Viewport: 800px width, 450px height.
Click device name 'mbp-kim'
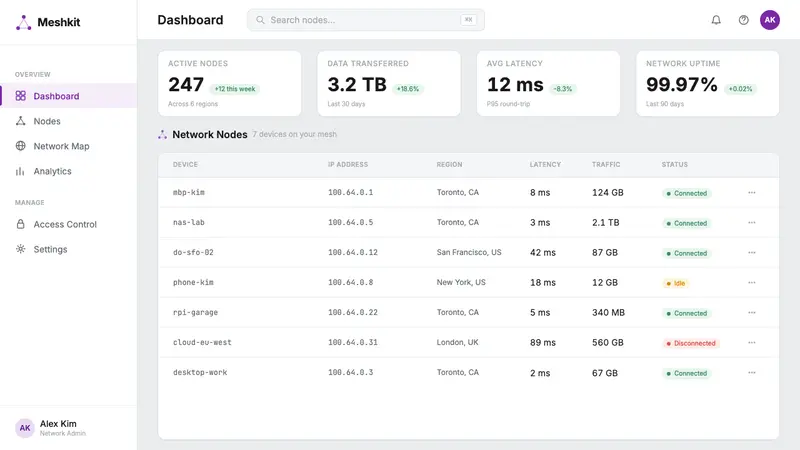click(x=188, y=192)
